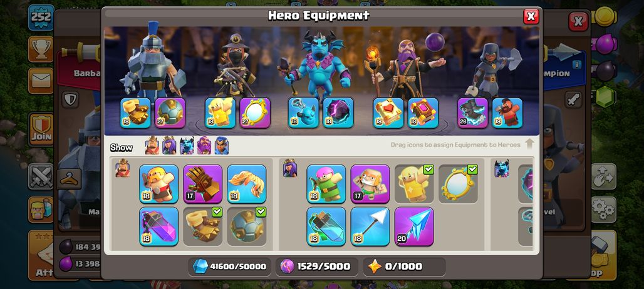
Task: Filter equipment by Minion Prince
Action: point(187,146)
